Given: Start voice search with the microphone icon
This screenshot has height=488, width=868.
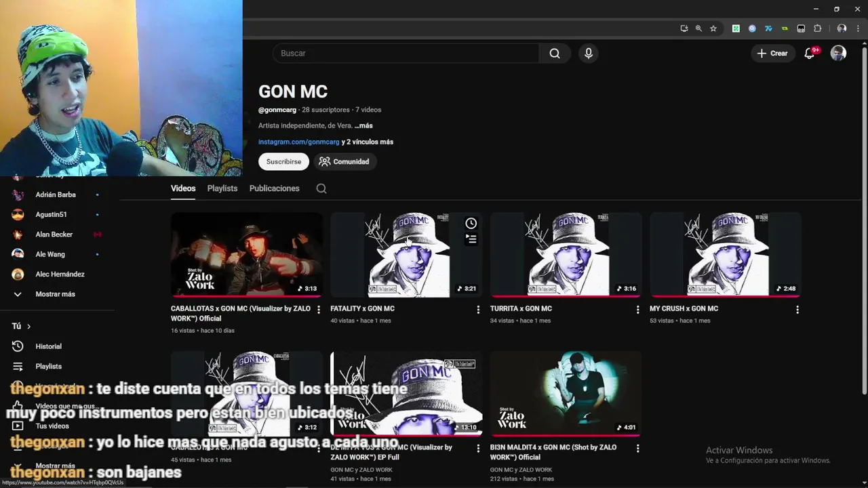Looking at the screenshot, I should [x=589, y=54].
